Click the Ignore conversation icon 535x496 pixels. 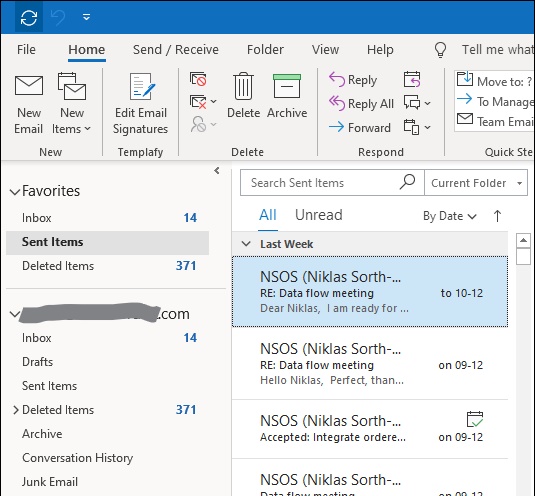click(x=198, y=79)
